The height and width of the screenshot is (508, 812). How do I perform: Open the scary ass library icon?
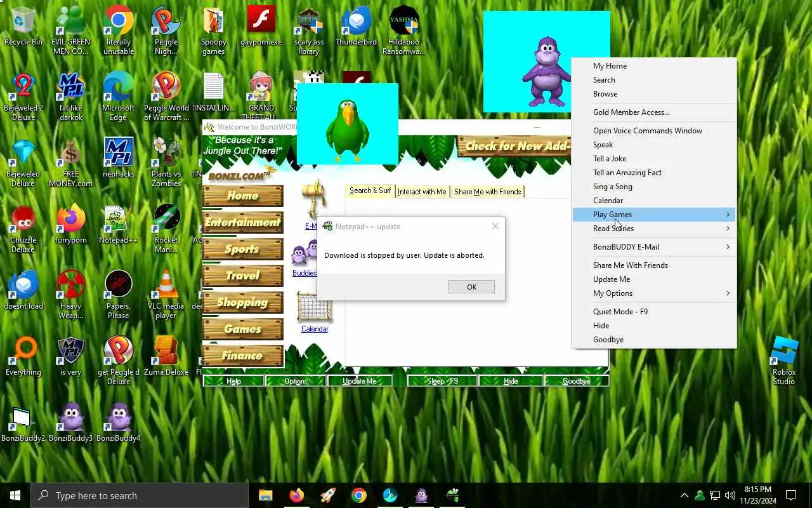[309, 30]
